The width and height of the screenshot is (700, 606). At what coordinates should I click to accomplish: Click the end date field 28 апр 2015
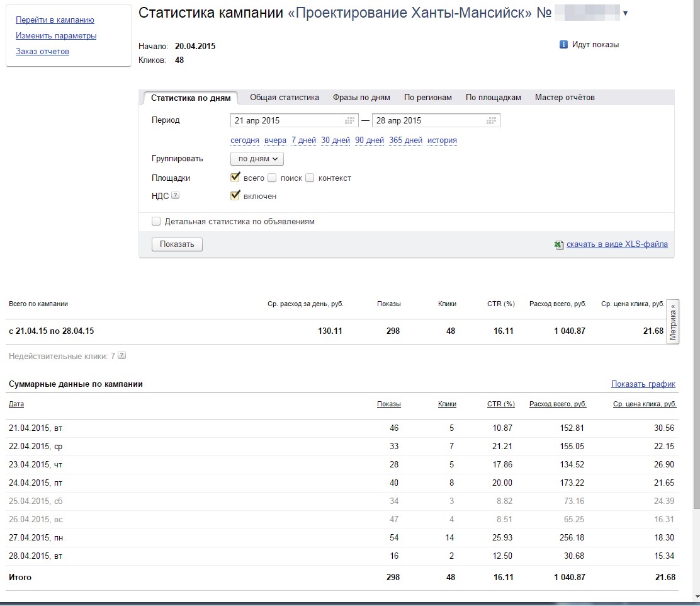click(x=436, y=121)
